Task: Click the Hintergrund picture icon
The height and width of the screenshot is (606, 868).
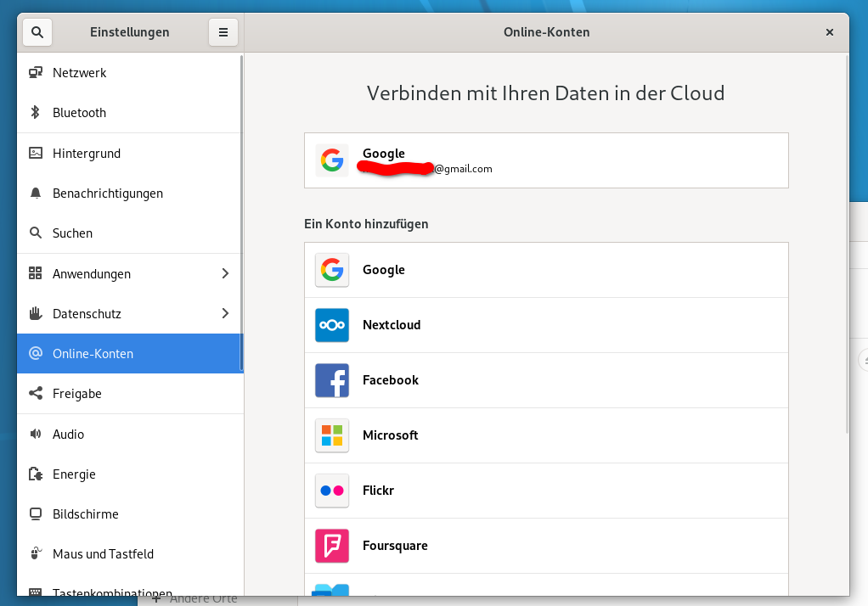Action: (x=36, y=153)
